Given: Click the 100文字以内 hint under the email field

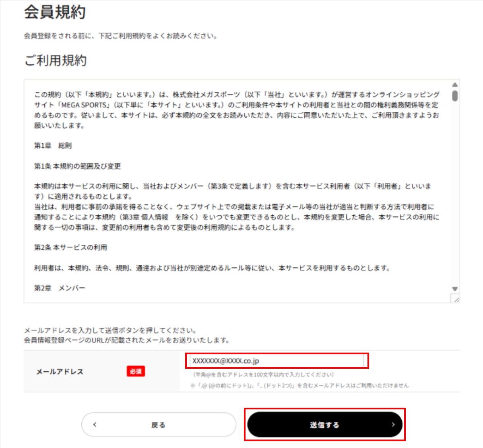Looking at the screenshot, I should 264,375.
